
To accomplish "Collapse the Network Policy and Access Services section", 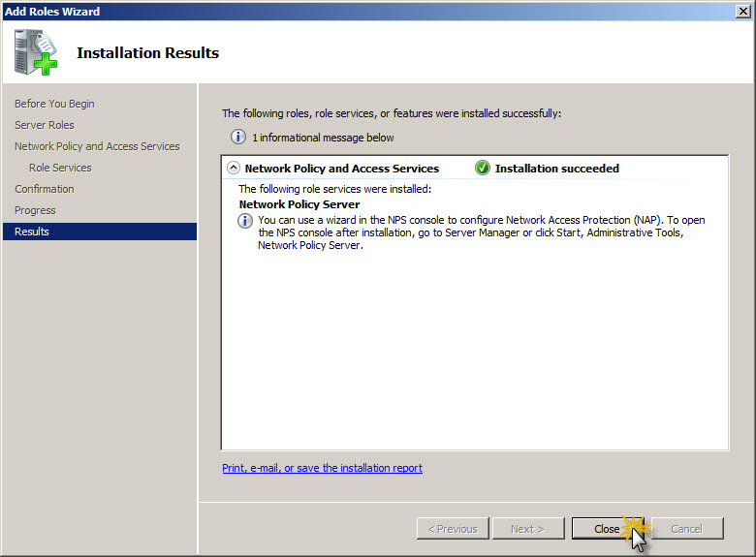I will click(x=234, y=168).
